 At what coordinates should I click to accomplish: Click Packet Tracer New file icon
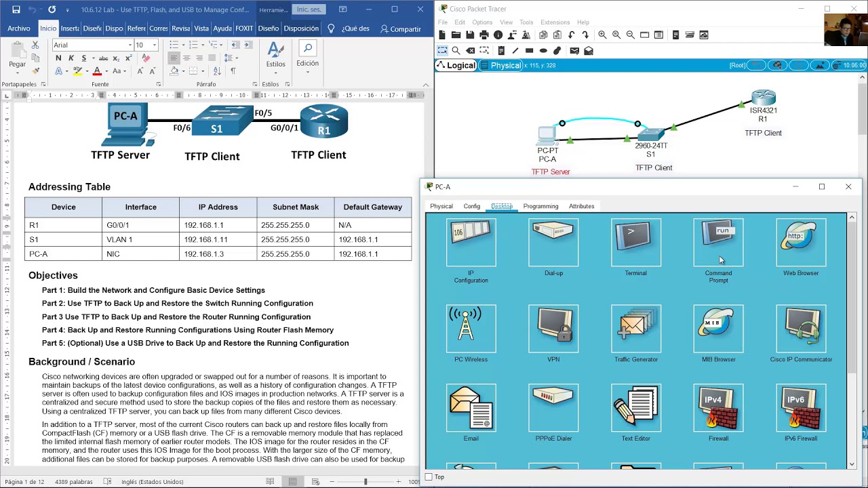(442, 35)
